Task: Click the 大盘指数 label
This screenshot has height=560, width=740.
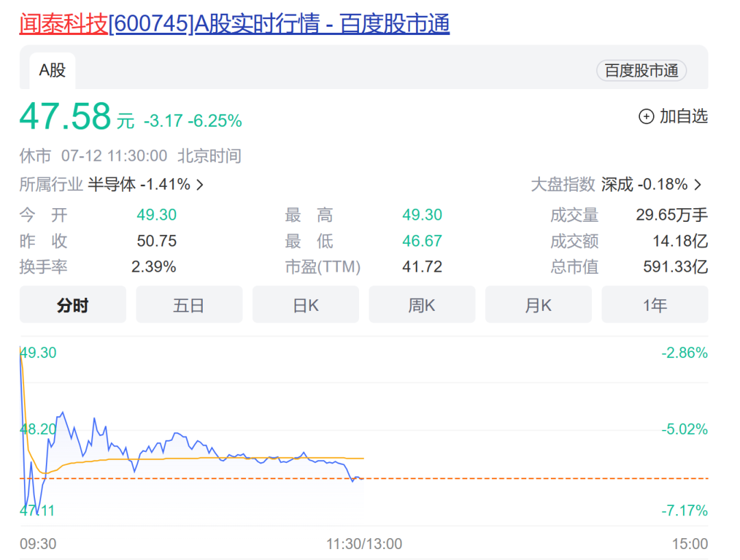Action: pos(563,184)
